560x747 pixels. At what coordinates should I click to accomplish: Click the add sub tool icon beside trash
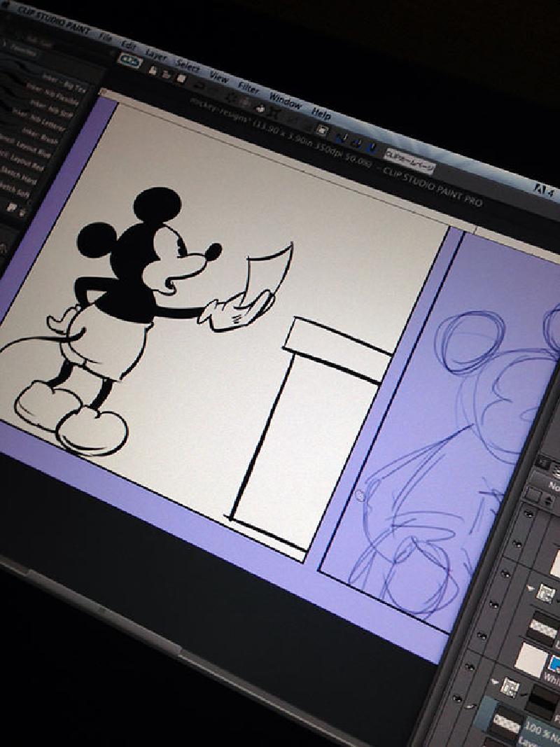tap(12, 207)
